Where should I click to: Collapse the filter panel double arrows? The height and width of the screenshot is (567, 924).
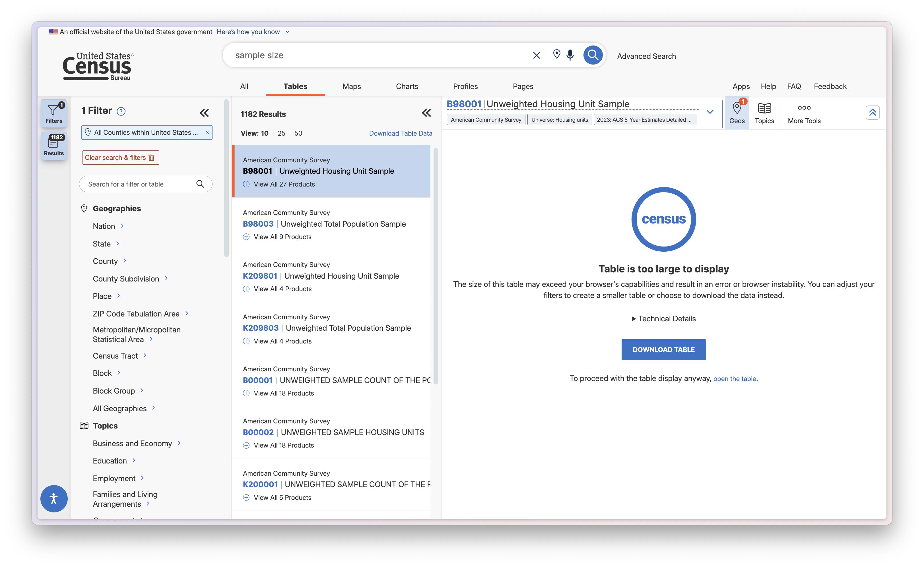click(204, 113)
